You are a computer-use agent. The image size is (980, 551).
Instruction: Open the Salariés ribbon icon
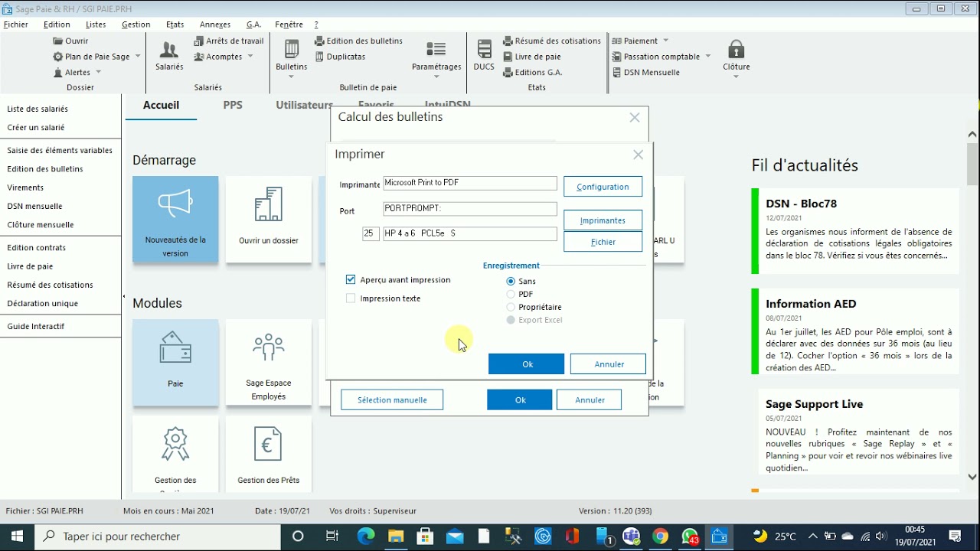169,55
